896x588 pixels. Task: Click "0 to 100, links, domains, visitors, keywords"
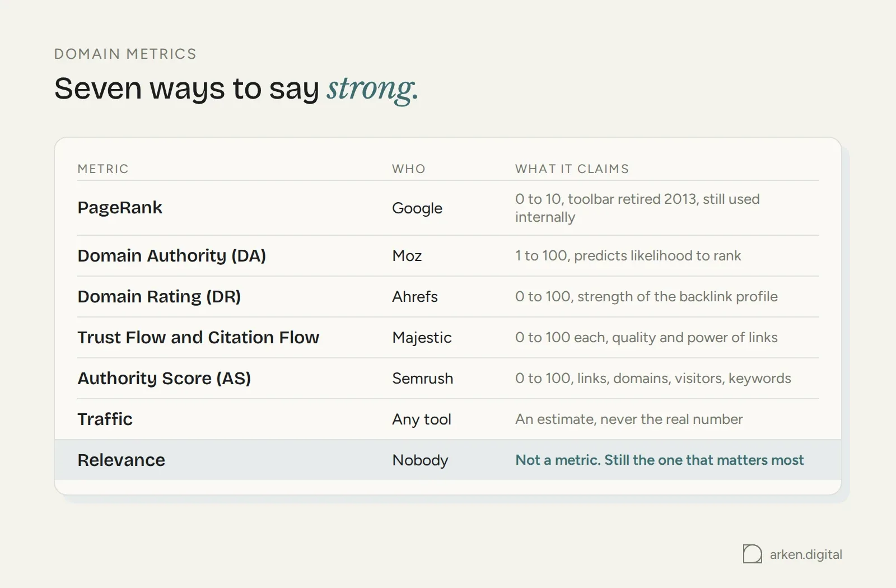[x=653, y=379]
